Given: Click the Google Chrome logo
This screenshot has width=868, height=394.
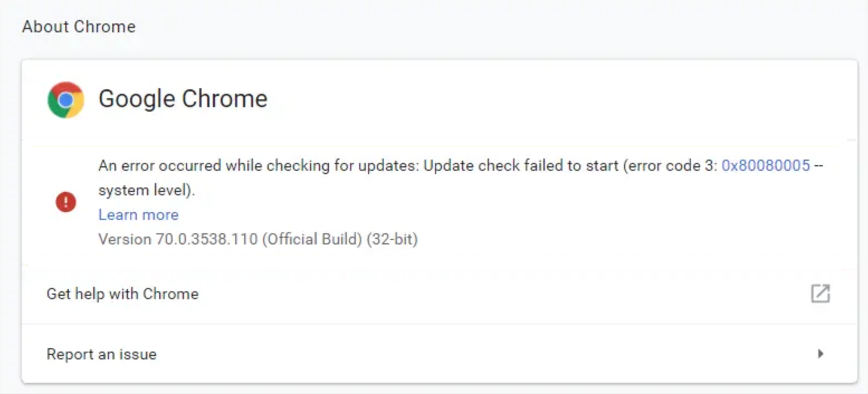Looking at the screenshot, I should [66, 100].
